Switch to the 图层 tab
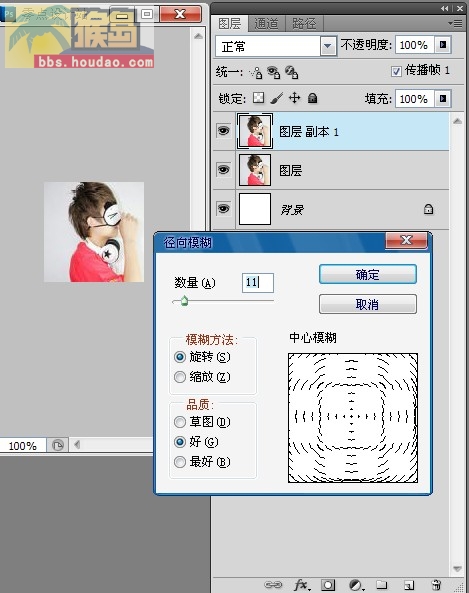Screen dimensions: 469x593 tap(230, 24)
